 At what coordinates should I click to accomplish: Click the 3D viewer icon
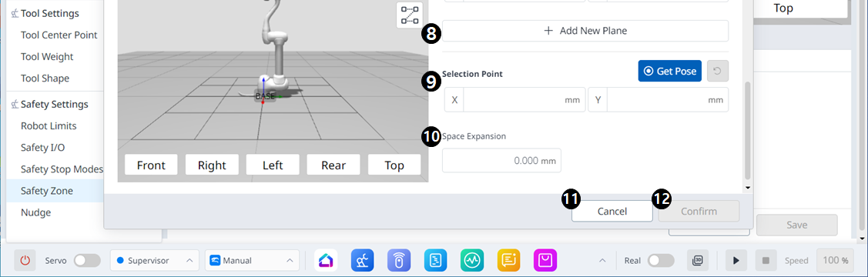[x=698, y=260]
